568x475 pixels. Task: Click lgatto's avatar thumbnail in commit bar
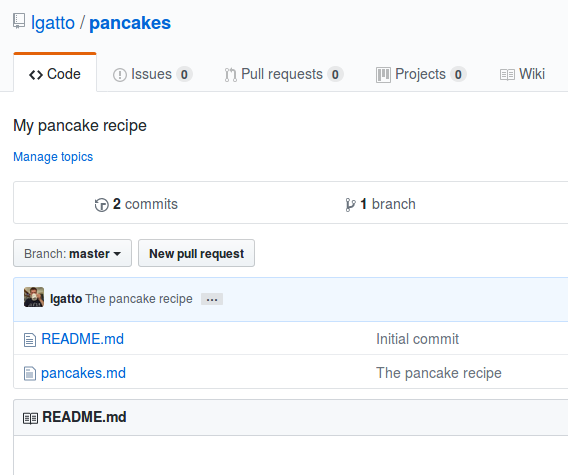[34, 297]
